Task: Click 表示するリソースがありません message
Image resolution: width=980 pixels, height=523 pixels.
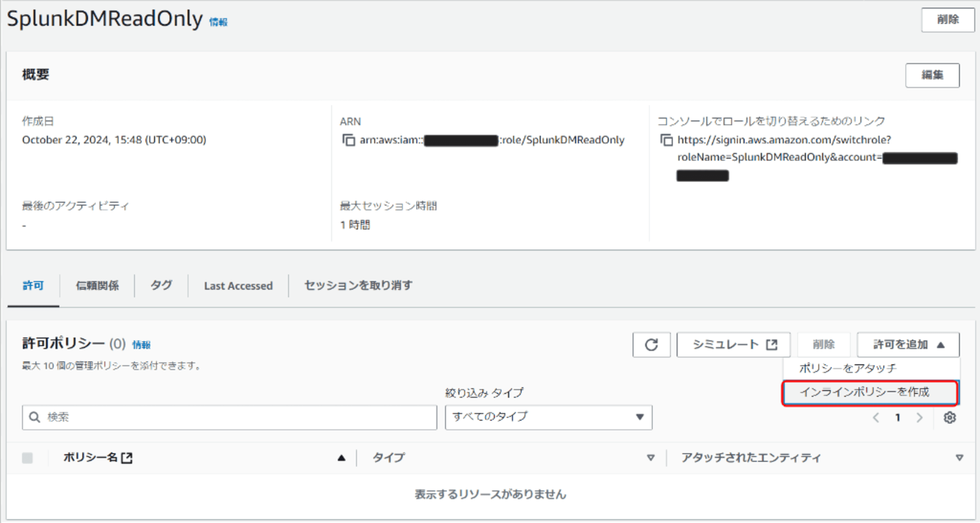Action: click(490, 495)
